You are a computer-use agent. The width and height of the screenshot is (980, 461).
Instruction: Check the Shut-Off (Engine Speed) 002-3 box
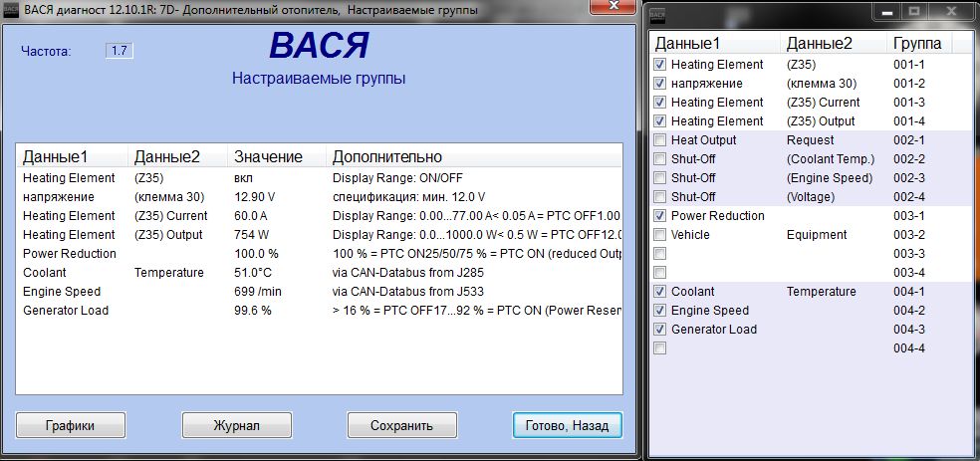click(659, 178)
